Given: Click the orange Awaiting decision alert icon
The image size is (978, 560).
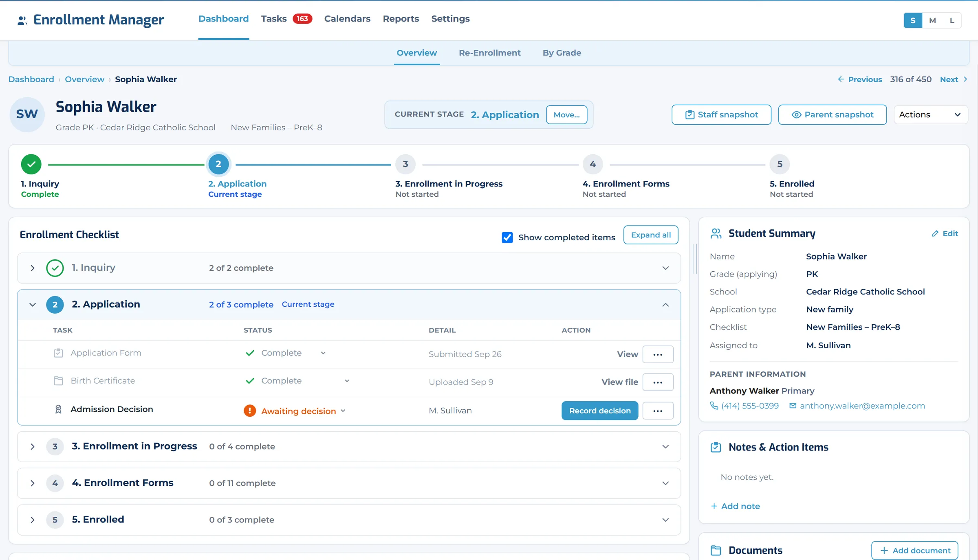Looking at the screenshot, I should (x=250, y=411).
